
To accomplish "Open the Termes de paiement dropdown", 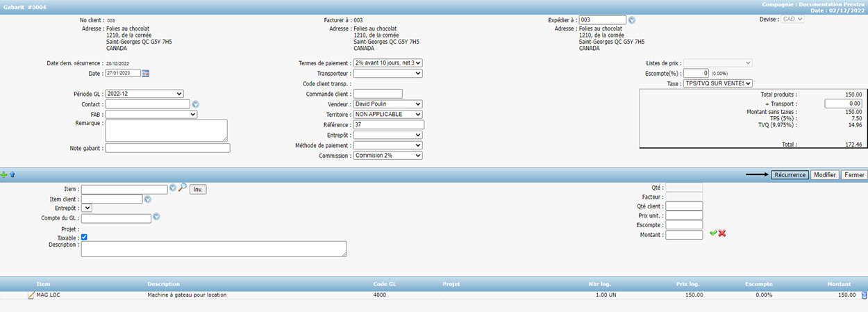I will pyautogui.click(x=387, y=63).
